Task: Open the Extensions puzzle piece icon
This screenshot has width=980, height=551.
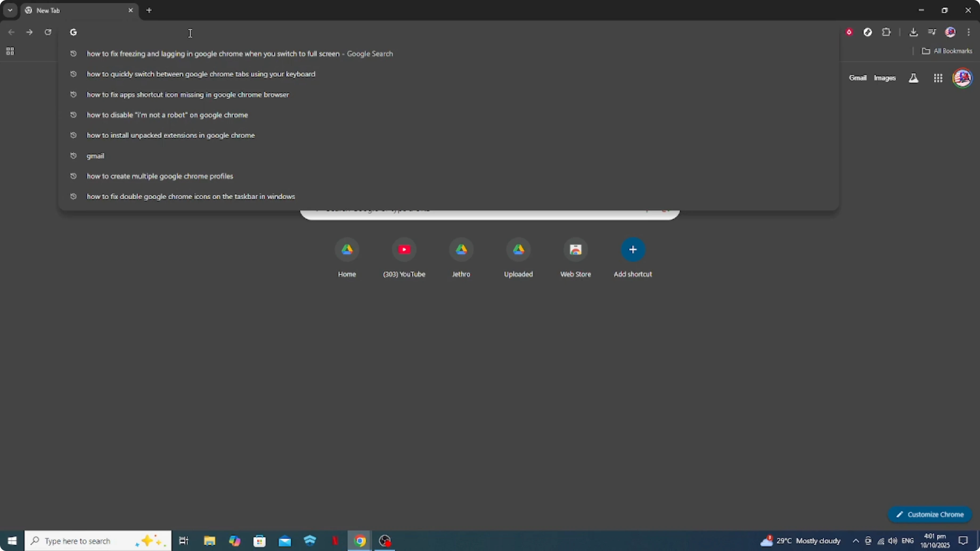Action: [x=887, y=32]
